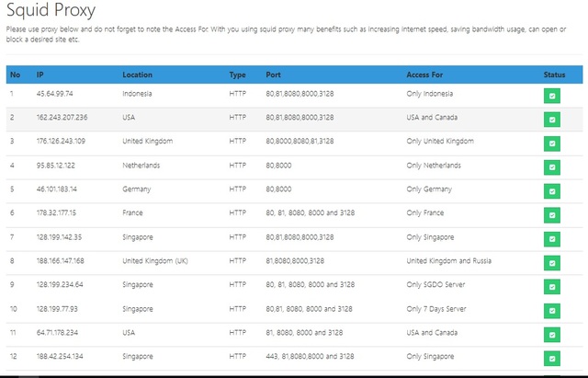Click the Port column header

point(274,74)
